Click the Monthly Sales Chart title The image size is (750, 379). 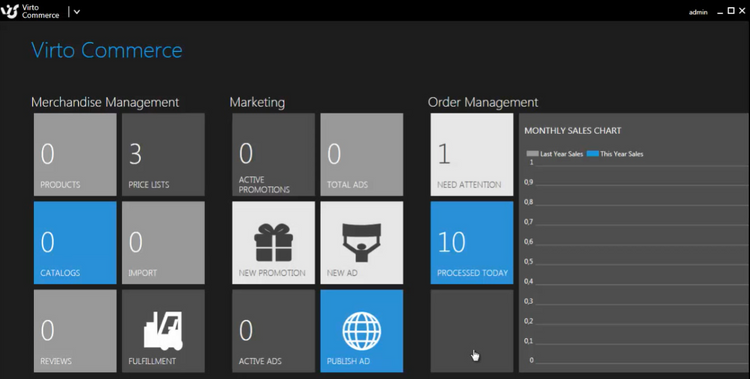click(573, 131)
